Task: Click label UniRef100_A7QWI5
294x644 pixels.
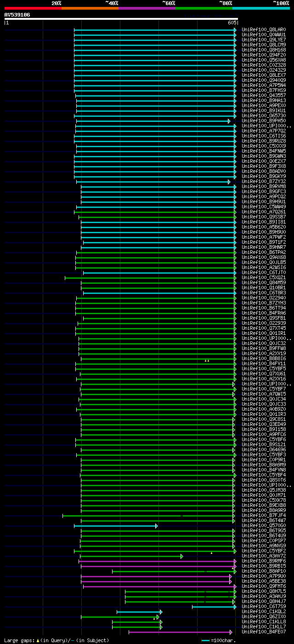Action: (264, 394)
